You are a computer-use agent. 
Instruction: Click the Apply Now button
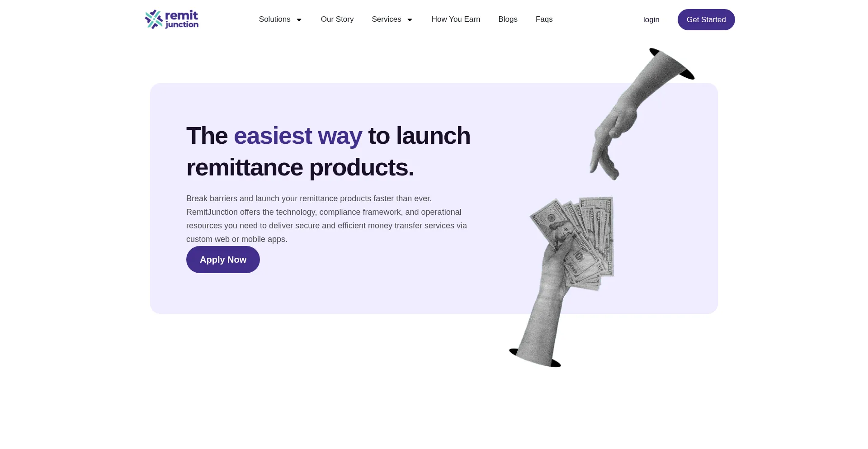[x=223, y=260]
